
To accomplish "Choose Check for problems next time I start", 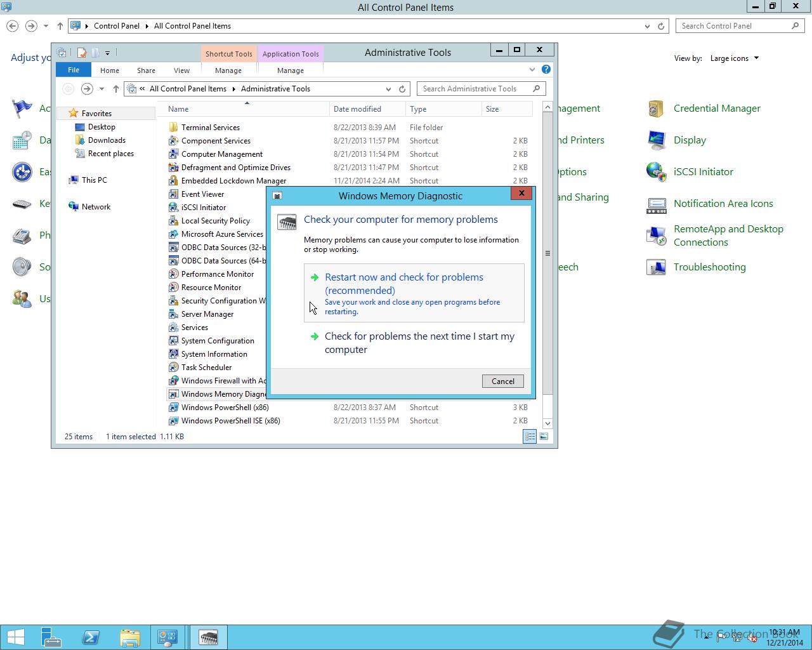I will (x=414, y=343).
